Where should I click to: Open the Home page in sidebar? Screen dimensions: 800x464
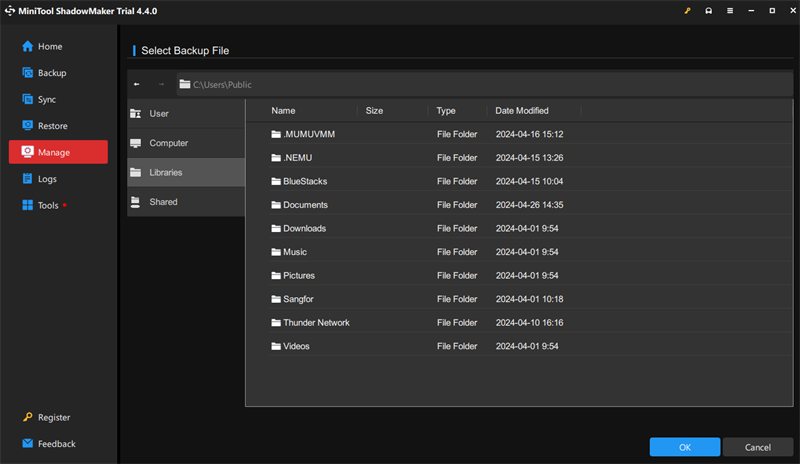click(42, 46)
